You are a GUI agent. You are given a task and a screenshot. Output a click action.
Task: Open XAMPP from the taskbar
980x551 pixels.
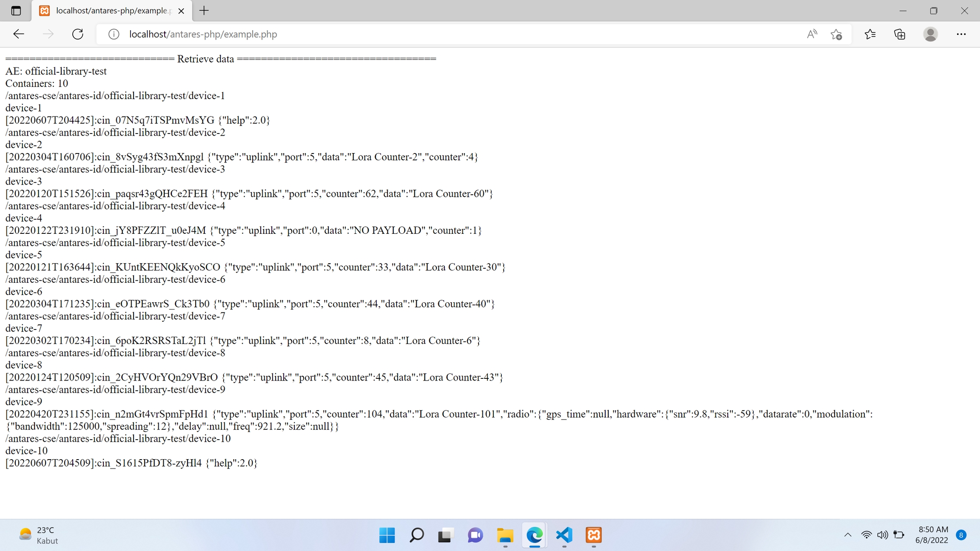point(593,535)
